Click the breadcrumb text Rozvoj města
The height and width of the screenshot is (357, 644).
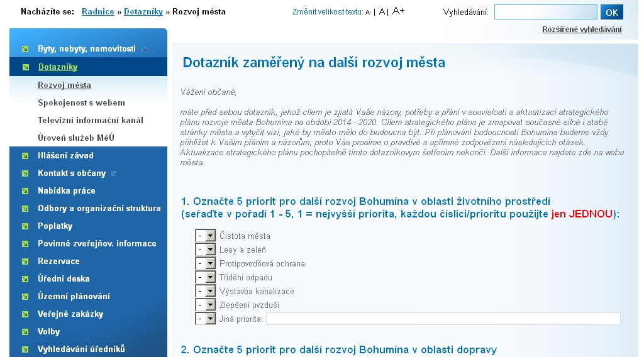199,11
